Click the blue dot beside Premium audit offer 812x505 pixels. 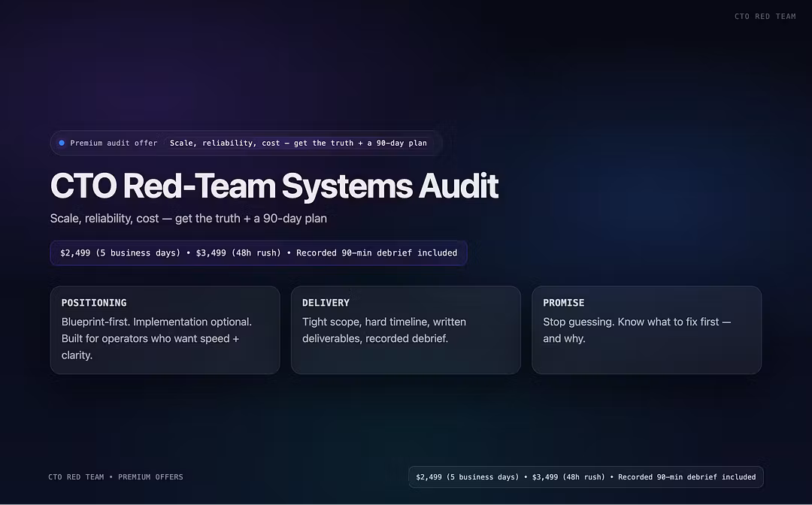click(62, 143)
